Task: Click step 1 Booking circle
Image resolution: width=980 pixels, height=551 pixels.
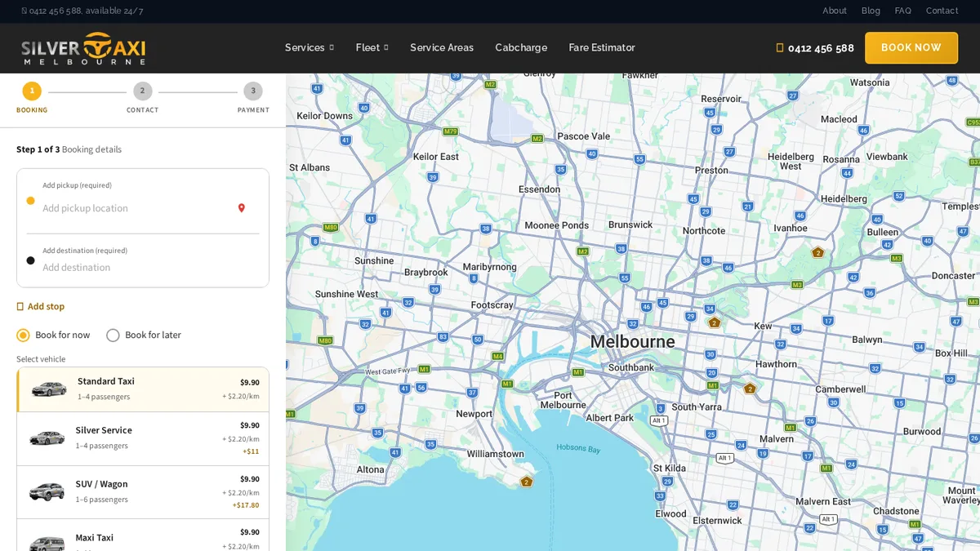Action: click(32, 91)
